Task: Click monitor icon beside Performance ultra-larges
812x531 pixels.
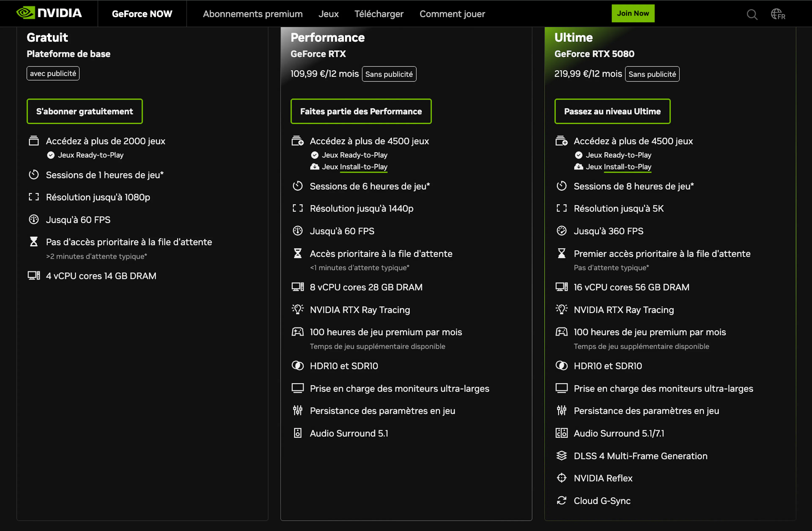Action: [298, 388]
